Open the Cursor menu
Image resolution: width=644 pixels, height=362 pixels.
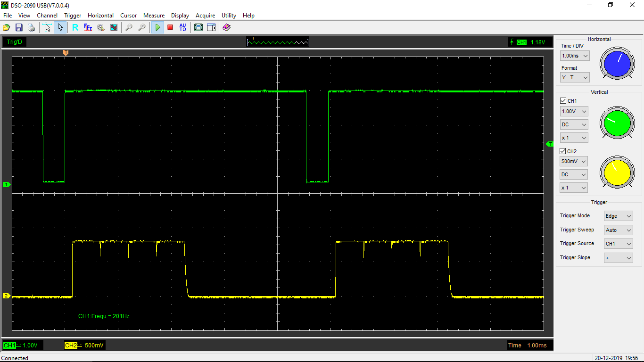(x=128, y=16)
